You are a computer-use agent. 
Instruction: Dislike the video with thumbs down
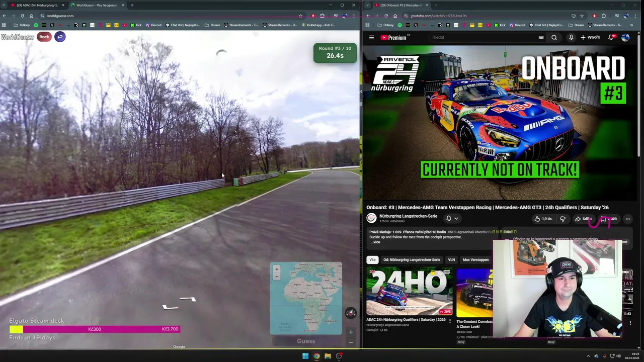pyautogui.click(x=562, y=219)
